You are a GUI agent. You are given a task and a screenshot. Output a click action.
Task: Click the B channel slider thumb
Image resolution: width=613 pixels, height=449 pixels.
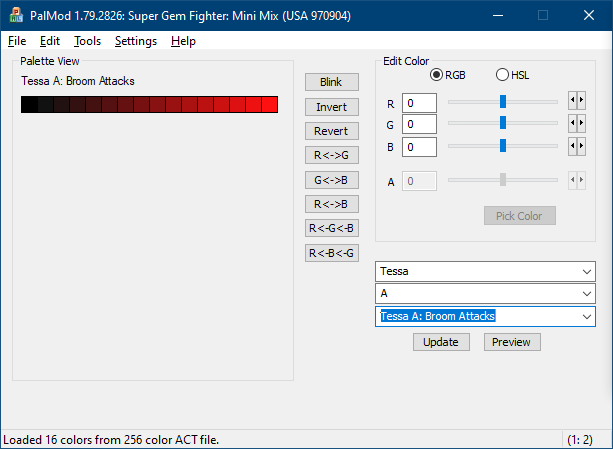pyautogui.click(x=503, y=146)
